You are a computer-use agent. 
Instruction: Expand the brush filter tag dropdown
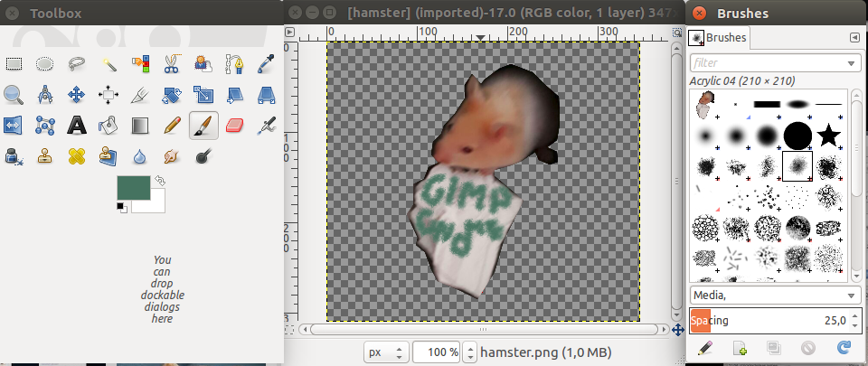click(852, 63)
